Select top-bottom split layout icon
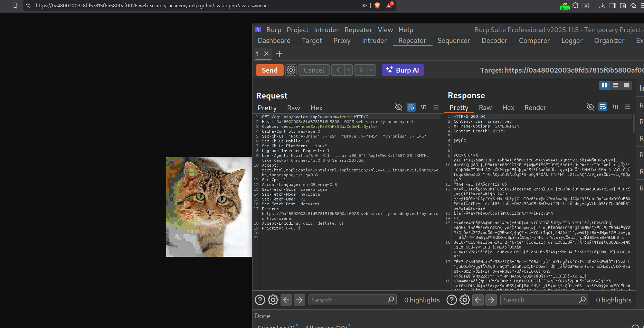This screenshot has height=328, width=644. (615, 85)
